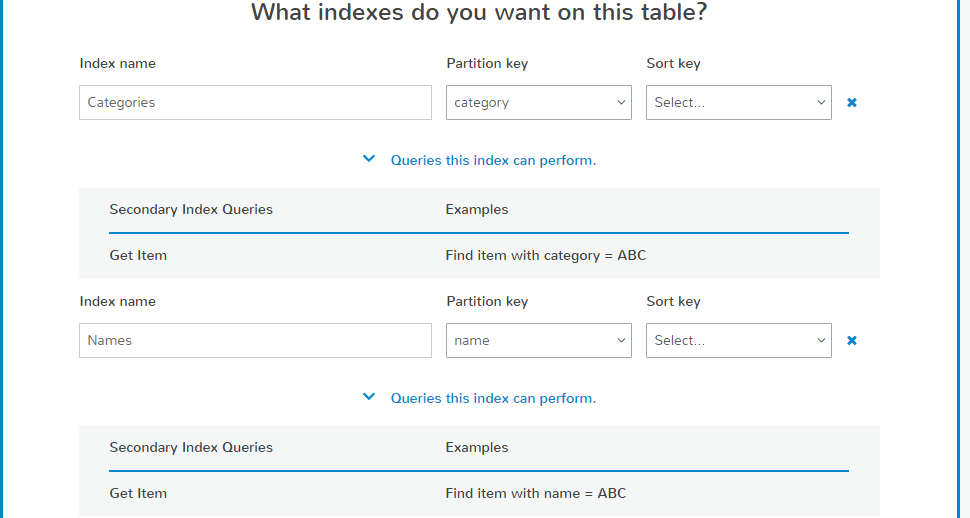Open the Sort key dropdown for Categories index
The image size is (970, 518).
(738, 103)
